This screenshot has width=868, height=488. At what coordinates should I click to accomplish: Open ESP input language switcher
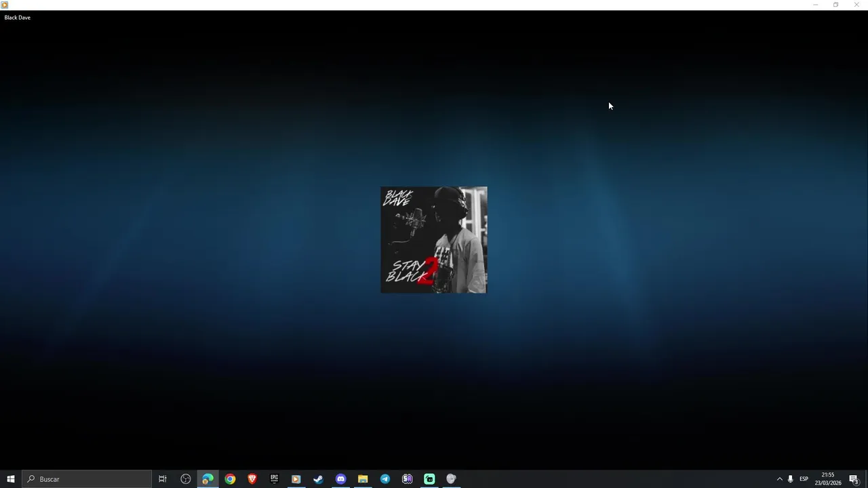[804, 479]
